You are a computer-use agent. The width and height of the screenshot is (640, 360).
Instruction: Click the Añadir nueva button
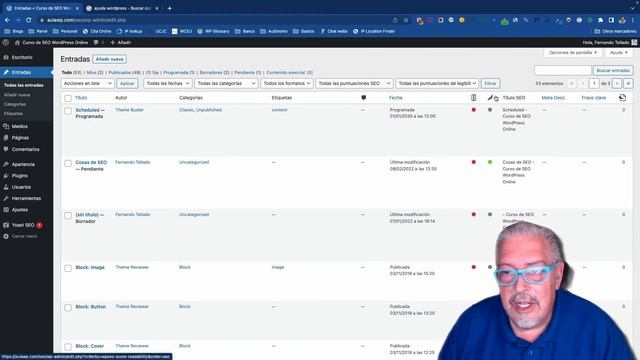[109, 59]
